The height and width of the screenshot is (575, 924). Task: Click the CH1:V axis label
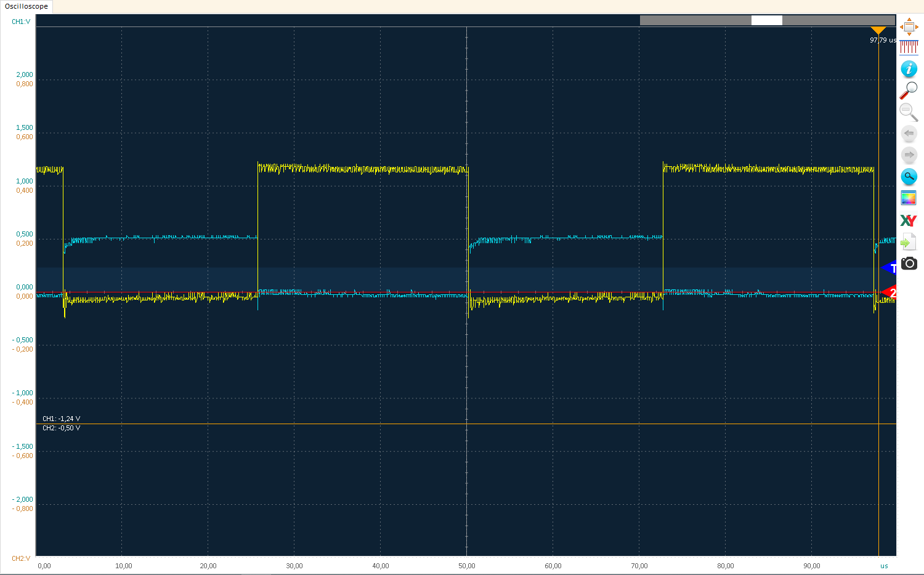[21, 22]
